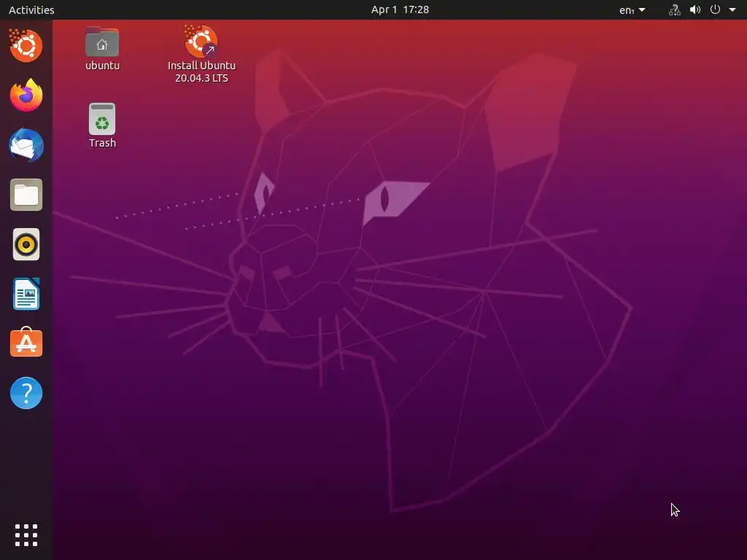This screenshot has width=747, height=560.
Task: Click the power icon in top bar
Action: 715,9
